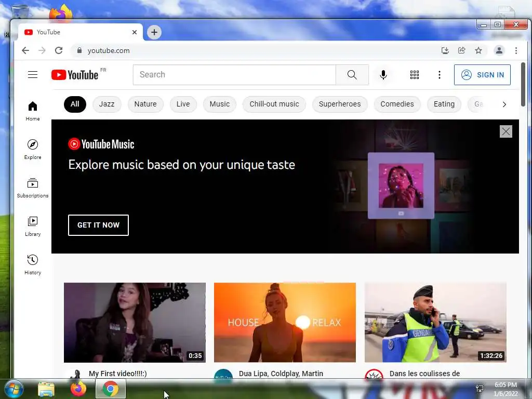Open the YouTube hamburger guide menu
The image size is (532, 399).
pos(33,75)
